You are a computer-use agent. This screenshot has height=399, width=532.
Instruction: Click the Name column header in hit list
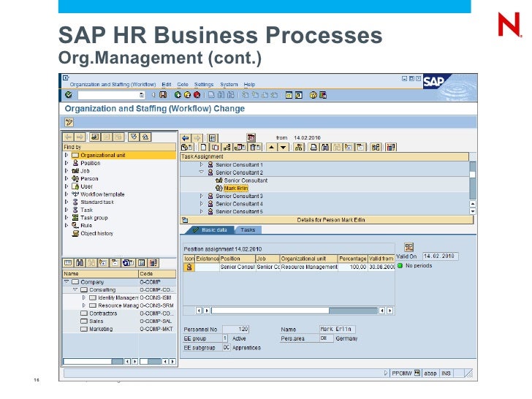(100, 274)
